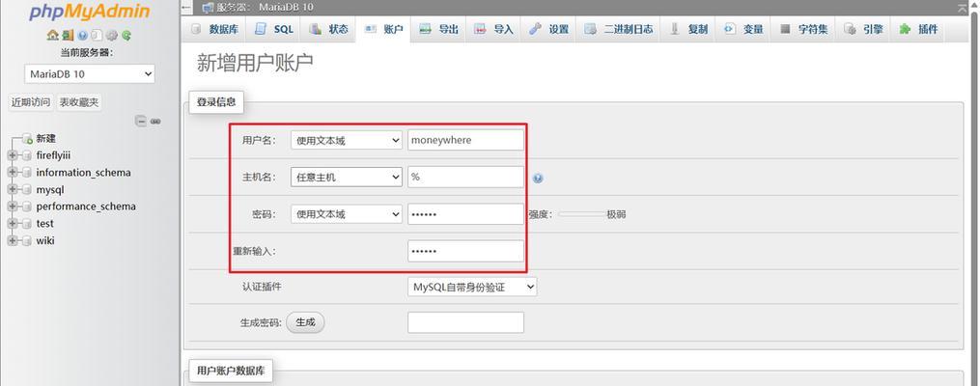Image resolution: width=980 pixels, height=386 pixels.
Task: Switch to the 导出 tab
Action: [x=438, y=29]
